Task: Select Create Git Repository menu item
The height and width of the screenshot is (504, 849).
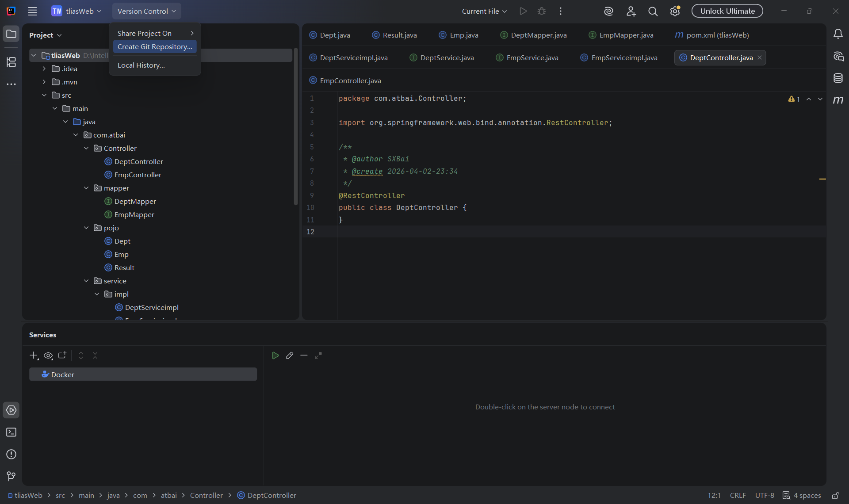Action: click(155, 46)
